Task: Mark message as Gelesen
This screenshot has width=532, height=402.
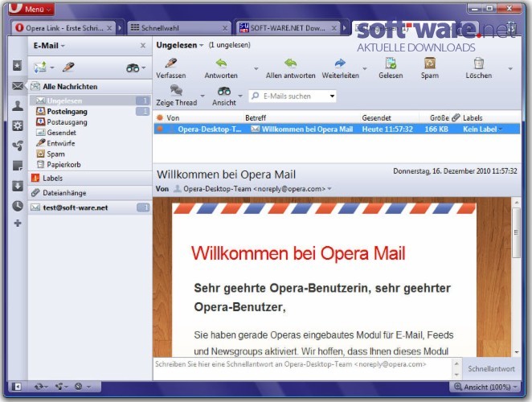Action: point(391,68)
